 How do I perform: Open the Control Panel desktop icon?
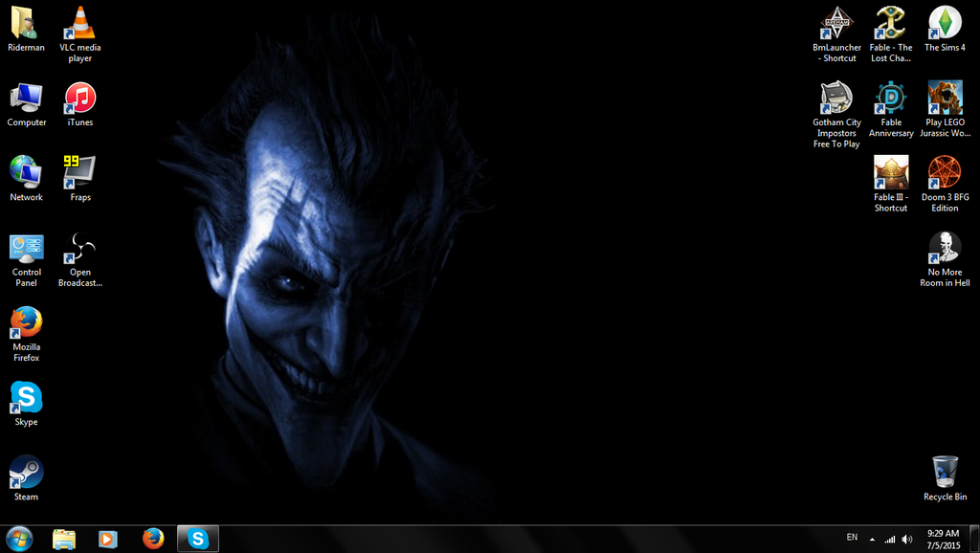click(x=26, y=260)
